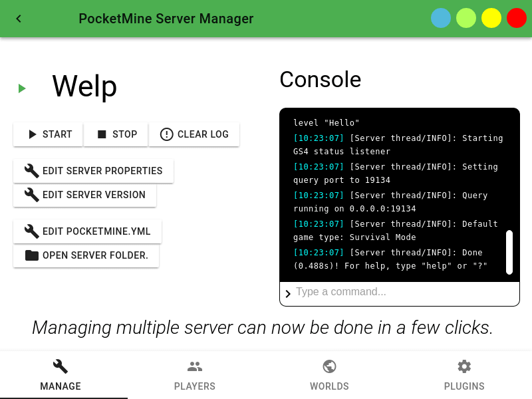The height and width of the screenshot is (399, 532).
Task: Click the 'Managing multiple server' tagline
Action: coord(263,328)
